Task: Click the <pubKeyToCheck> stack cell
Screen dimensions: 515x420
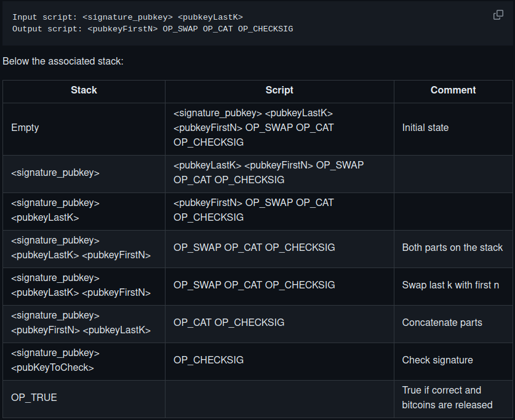Action: tap(84, 360)
